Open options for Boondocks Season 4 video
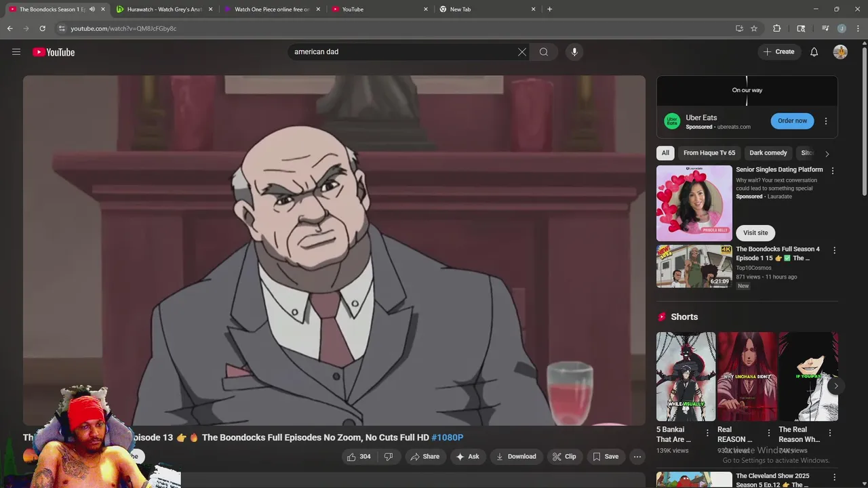Image resolution: width=868 pixels, height=488 pixels. click(834, 250)
